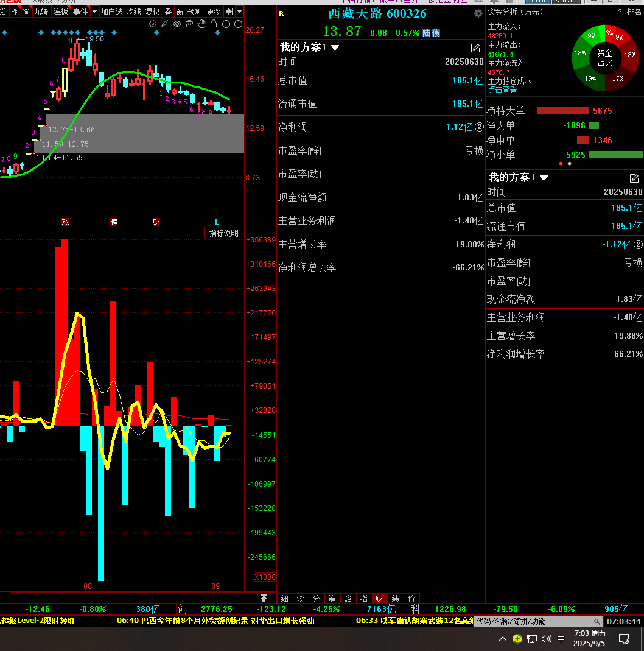Toggle 连板 display button
644x651 pixels.
(61, 11)
